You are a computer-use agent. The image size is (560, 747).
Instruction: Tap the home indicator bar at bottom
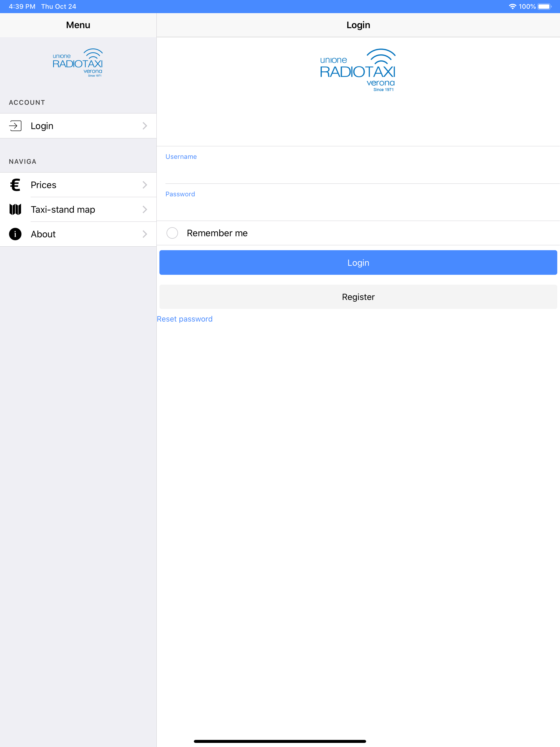[x=280, y=741]
